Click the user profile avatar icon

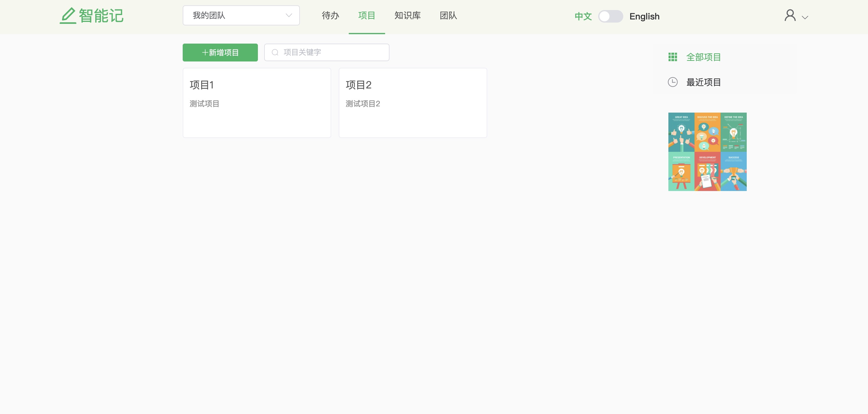coord(789,15)
